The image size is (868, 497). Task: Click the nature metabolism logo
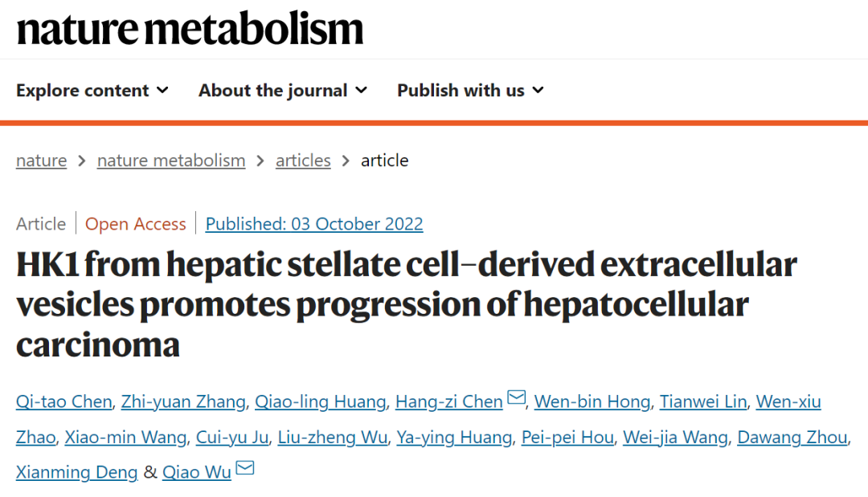(x=190, y=29)
